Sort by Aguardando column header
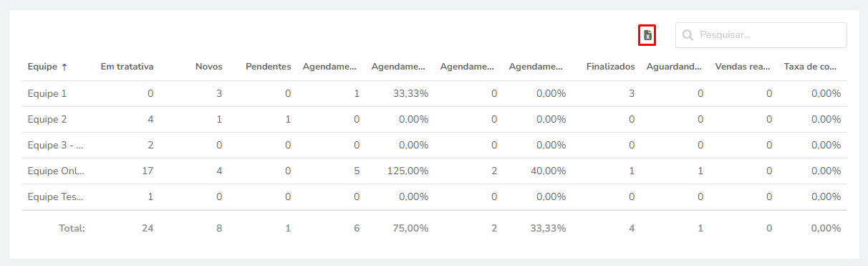 [x=675, y=67]
